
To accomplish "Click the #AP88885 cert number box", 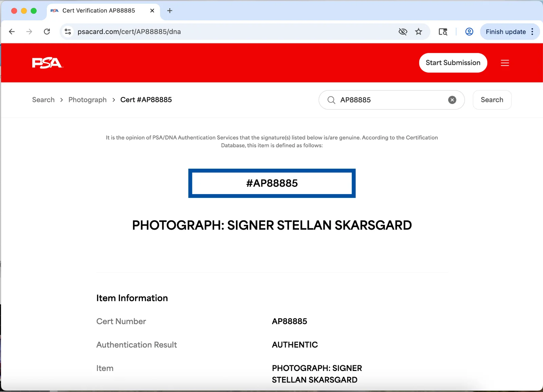I will click(272, 183).
